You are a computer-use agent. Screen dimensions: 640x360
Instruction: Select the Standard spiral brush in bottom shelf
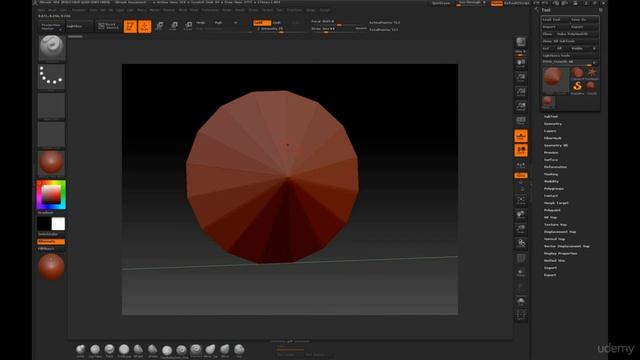[196, 349]
